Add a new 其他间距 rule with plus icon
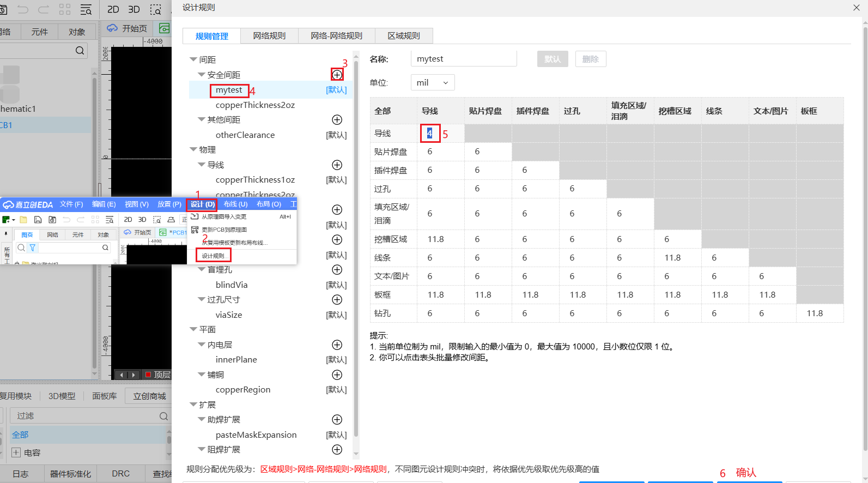The image size is (868, 483). (337, 119)
